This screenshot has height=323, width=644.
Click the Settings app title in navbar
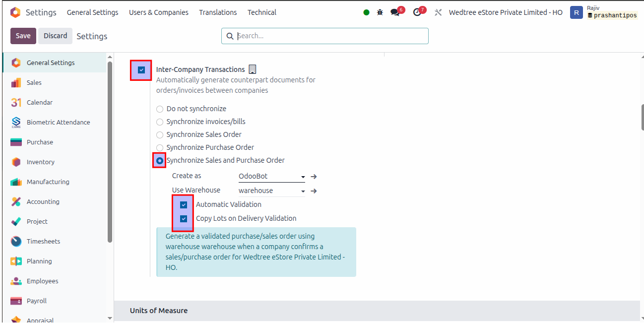[x=41, y=12]
